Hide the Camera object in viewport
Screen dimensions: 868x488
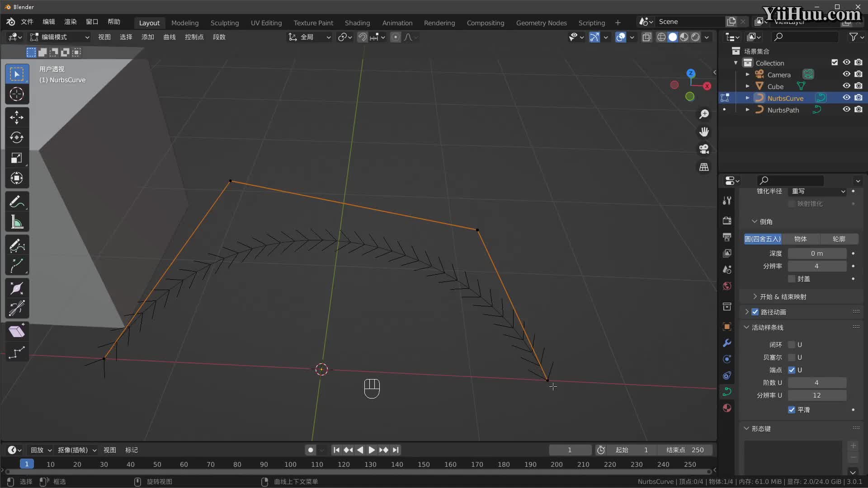pos(846,74)
